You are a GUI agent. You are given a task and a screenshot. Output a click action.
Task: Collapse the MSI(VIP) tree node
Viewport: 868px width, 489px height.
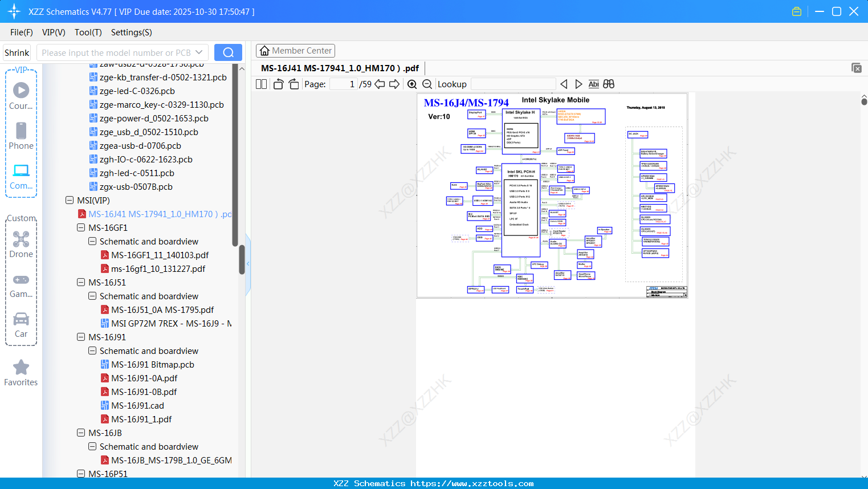(x=70, y=201)
